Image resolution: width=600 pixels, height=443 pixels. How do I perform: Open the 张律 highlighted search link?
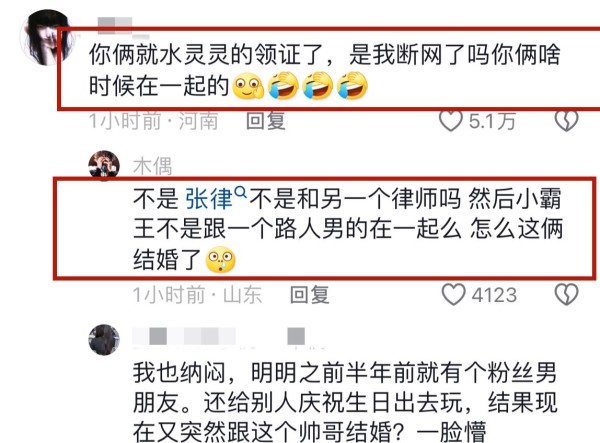point(209,199)
